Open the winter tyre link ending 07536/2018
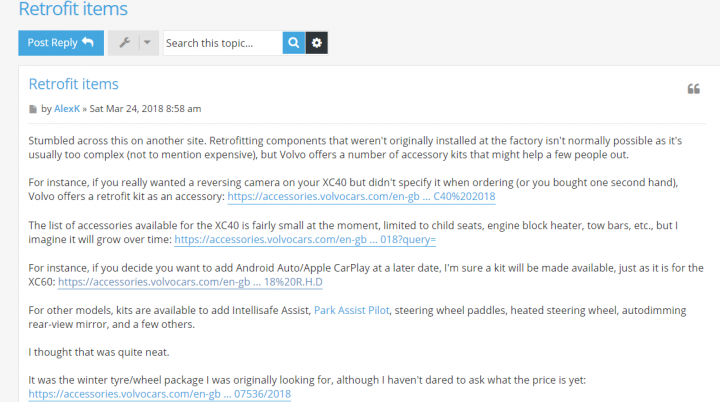This screenshot has width=720, height=402. click(159, 394)
